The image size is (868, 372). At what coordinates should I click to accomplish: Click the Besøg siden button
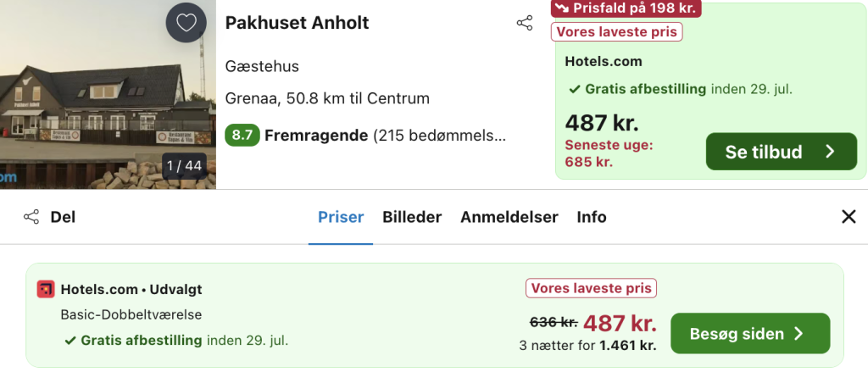[x=750, y=334]
